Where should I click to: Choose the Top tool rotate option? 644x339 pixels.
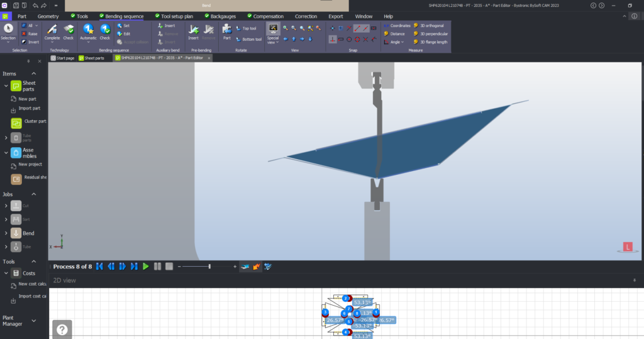246,28
